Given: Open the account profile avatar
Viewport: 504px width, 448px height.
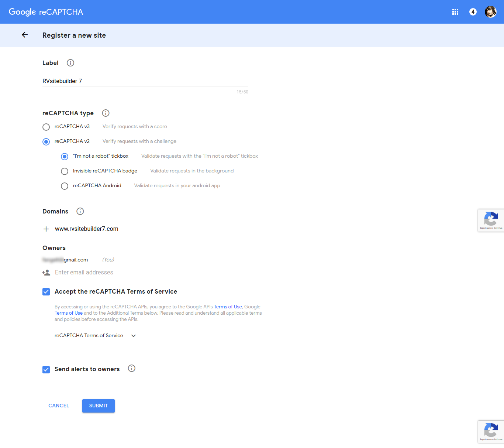Looking at the screenshot, I should (491, 12).
